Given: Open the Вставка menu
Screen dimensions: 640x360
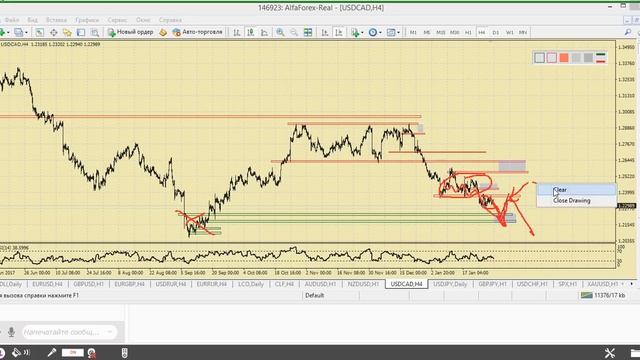Looking at the screenshot, I should pos(56,20).
